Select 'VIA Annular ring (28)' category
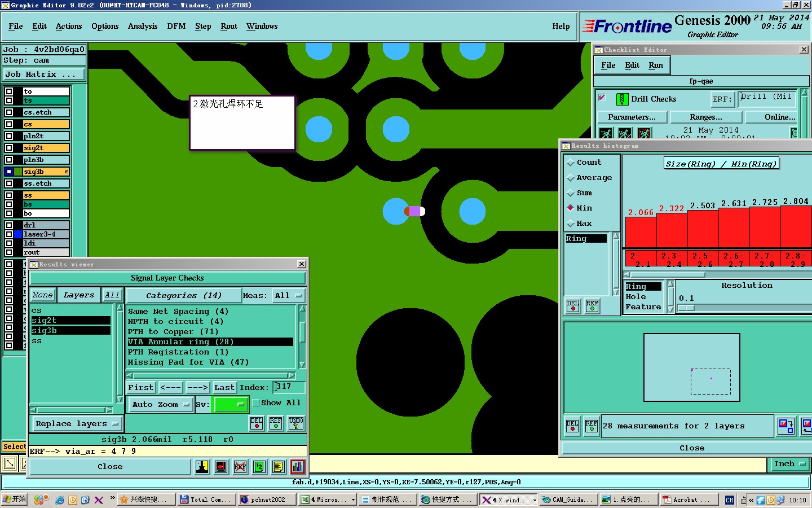Viewport: 812px width, 508px height. 210,342
